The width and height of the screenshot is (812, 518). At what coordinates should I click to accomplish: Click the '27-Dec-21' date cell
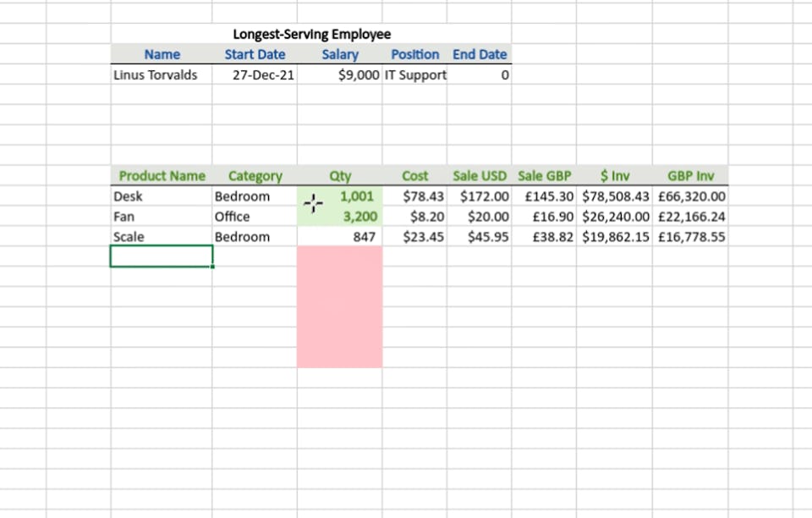pos(255,75)
